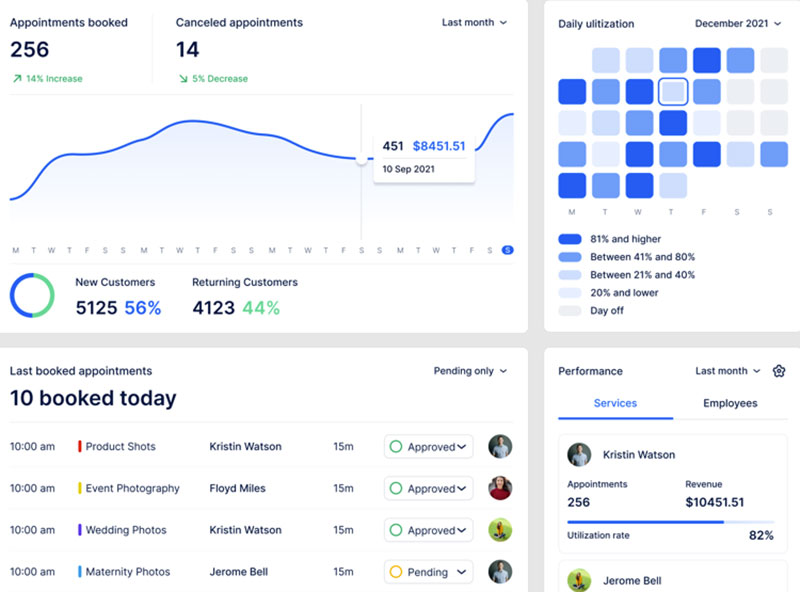Click customer name Jerome Bell in appointments list
Viewport: 800px width, 592px height.
(238, 572)
